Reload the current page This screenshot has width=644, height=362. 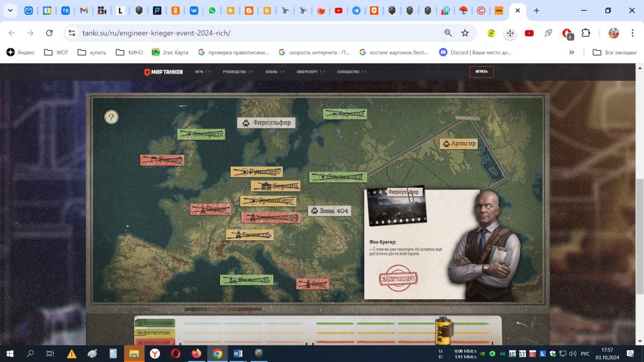coord(49,33)
